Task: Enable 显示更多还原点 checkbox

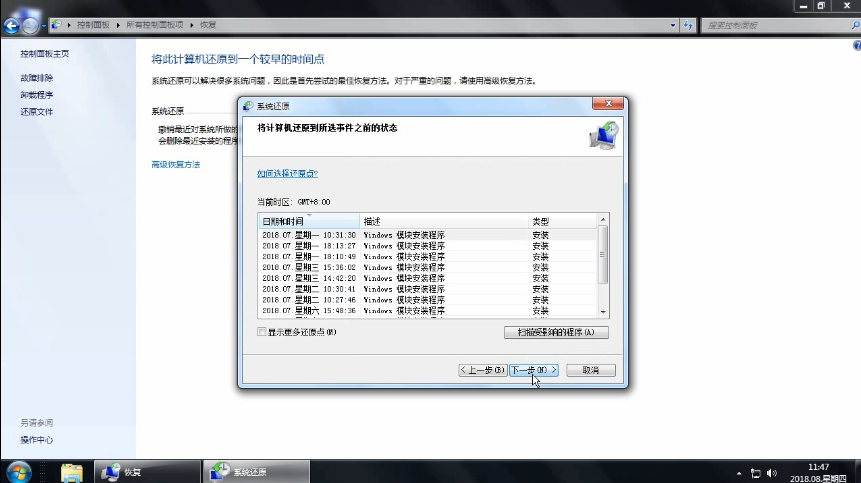Action: 262,332
